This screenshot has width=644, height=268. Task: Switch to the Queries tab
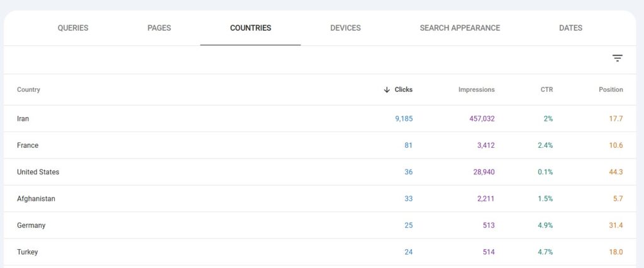(x=73, y=28)
